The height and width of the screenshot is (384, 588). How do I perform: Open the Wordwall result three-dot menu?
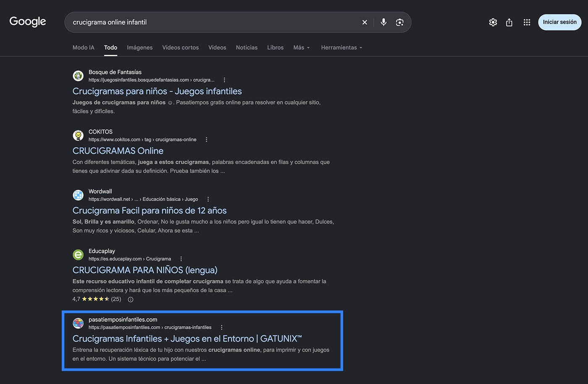208,199
